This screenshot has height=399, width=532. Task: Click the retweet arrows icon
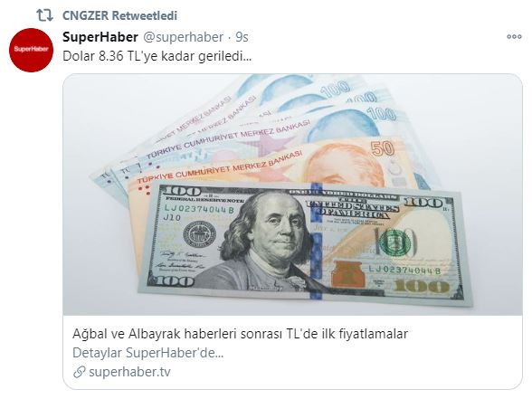44,15
